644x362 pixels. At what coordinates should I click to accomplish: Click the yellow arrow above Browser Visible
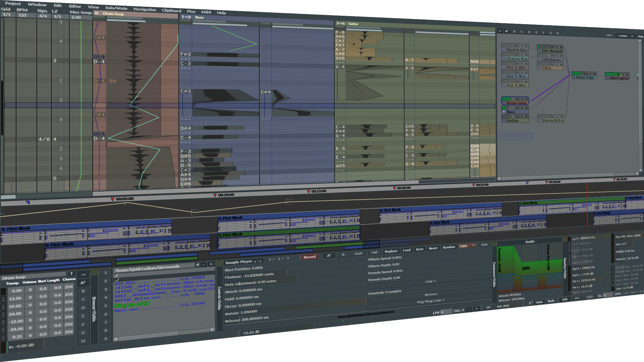94,272
